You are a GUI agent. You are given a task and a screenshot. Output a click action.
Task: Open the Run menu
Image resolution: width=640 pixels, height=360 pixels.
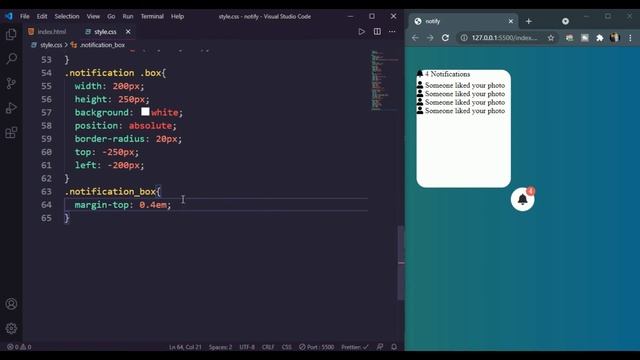pyautogui.click(x=128, y=16)
